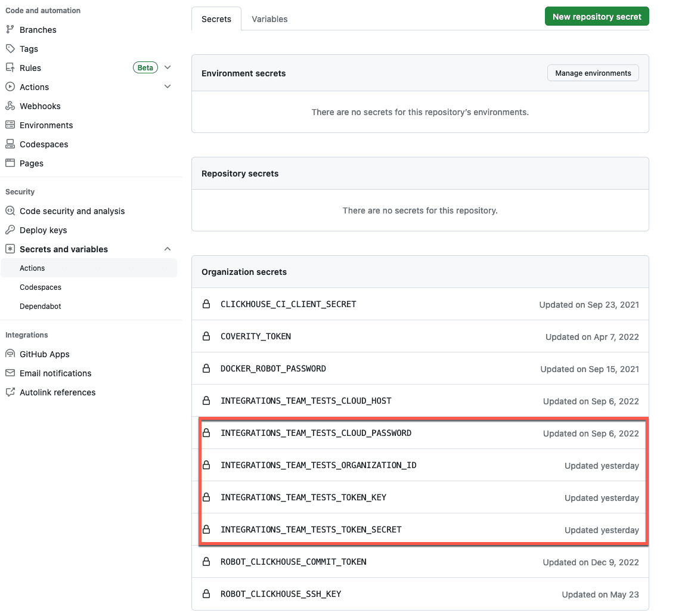Viewport: 688px width, 616px height.
Task: Switch to the Variables tab
Action: click(269, 19)
